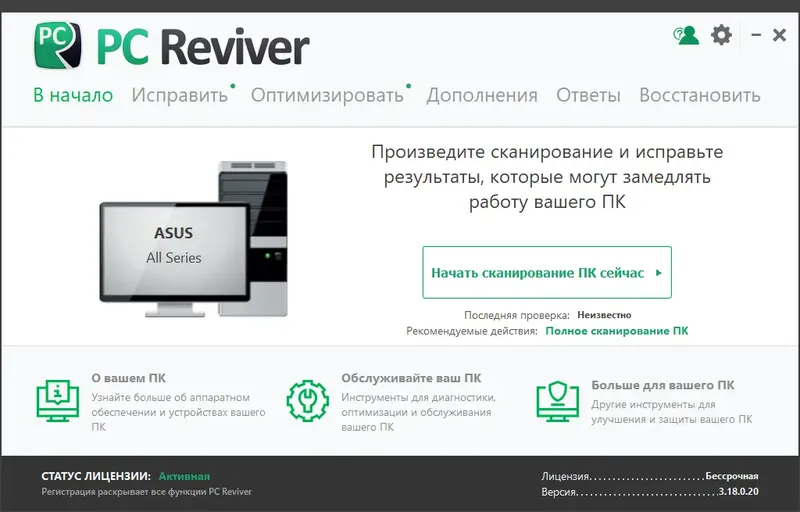Screen dimensions: 800x512
Task: Open the 'Ответы' tab
Action: tap(588, 95)
